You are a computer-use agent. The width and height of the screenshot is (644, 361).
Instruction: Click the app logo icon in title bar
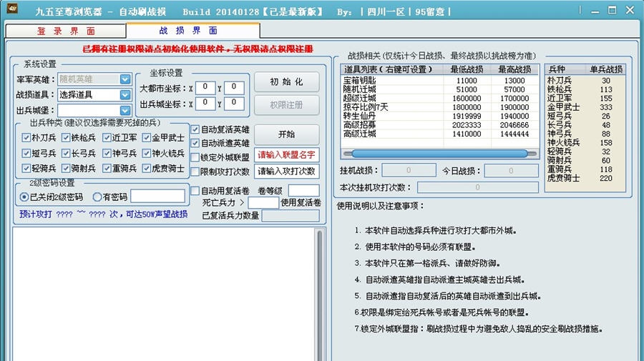pos(12,9)
